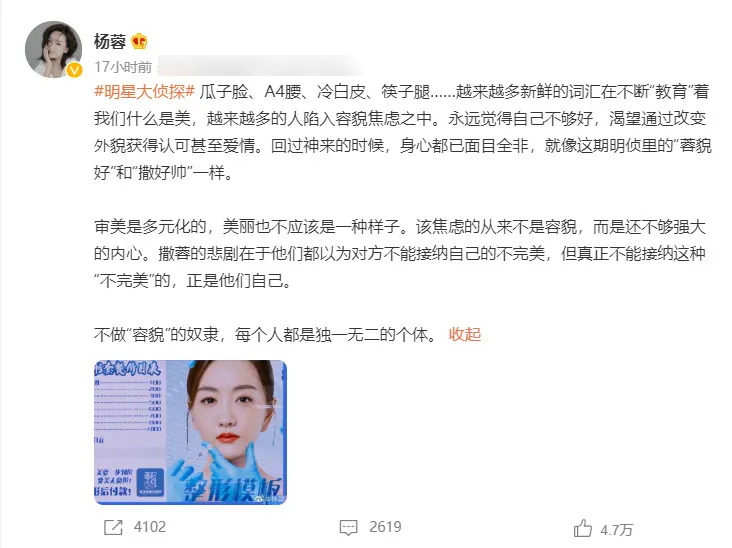Click the QR code inside the poster
The width and height of the screenshot is (732, 548).
pos(150,482)
